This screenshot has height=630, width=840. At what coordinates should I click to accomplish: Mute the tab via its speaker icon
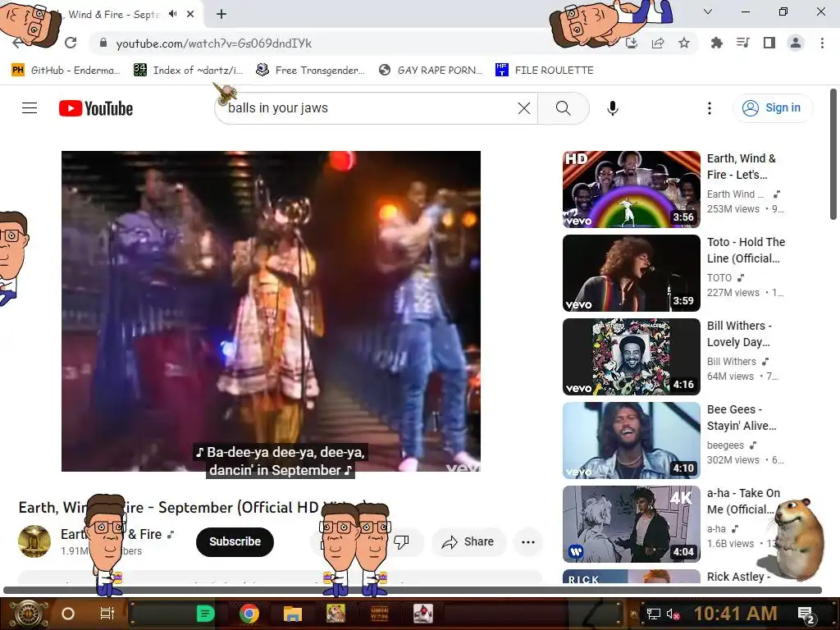tap(172, 14)
